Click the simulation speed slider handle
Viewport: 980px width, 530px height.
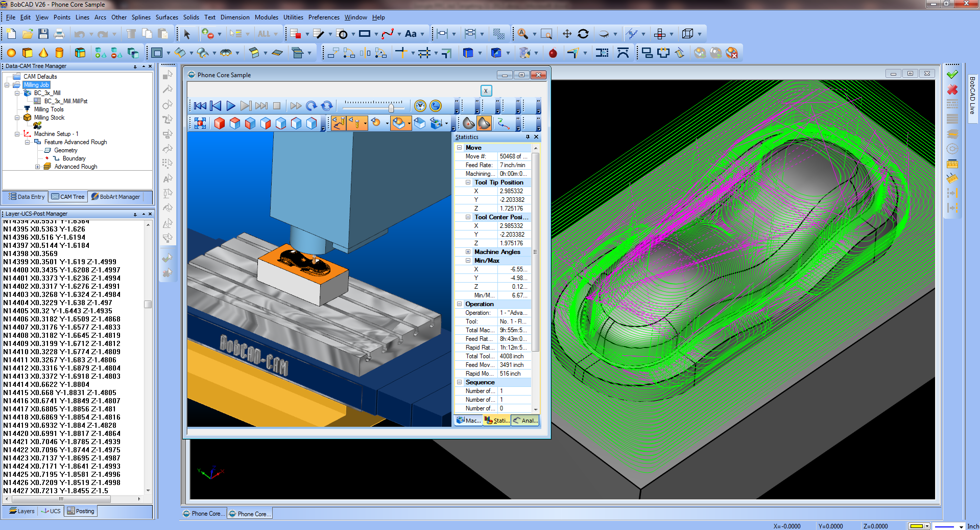click(391, 107)
